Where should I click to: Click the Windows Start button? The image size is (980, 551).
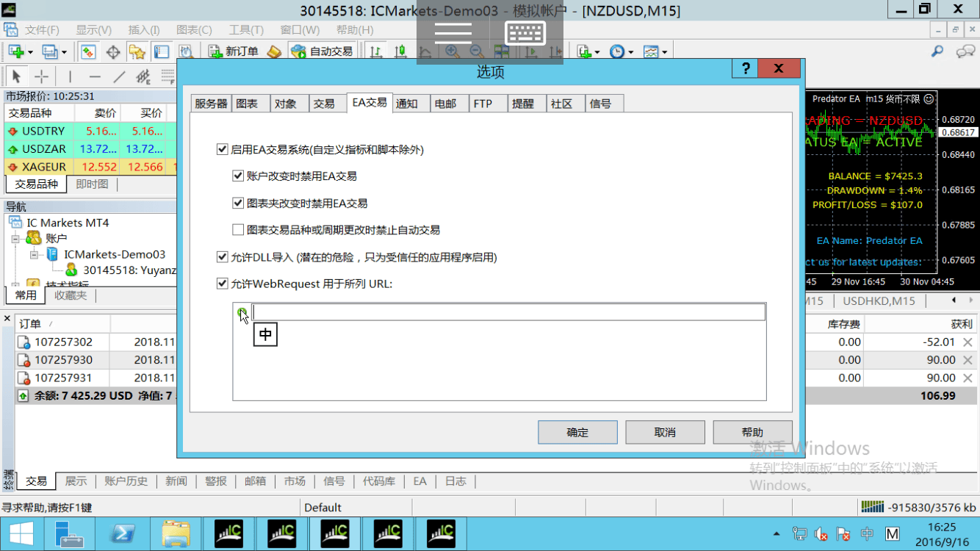pyautogui.click(x=21, y=534)
